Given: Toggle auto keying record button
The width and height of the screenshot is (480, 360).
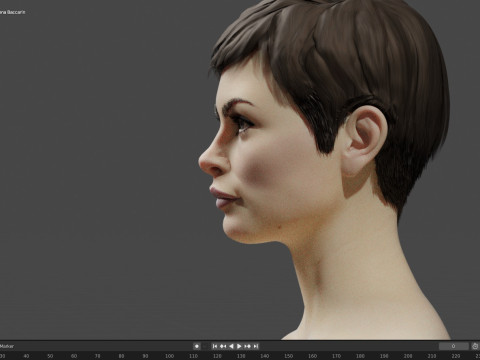Looking at the screenshot, I should [197, 346].
